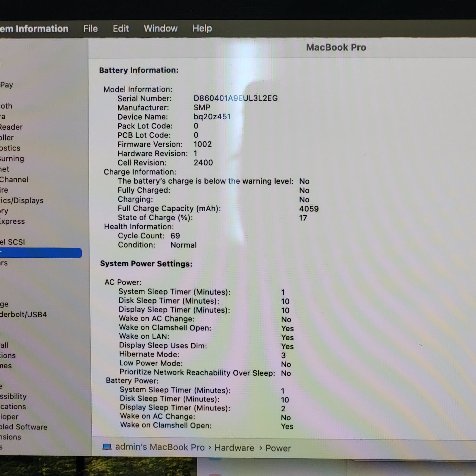Select the Graphics/Displays sidebar item

pos(22,201)
